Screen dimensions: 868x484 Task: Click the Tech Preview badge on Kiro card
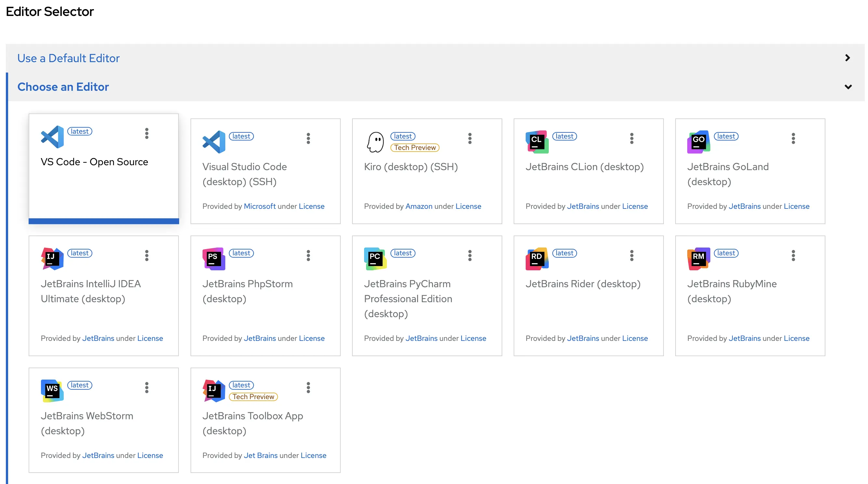415,148
